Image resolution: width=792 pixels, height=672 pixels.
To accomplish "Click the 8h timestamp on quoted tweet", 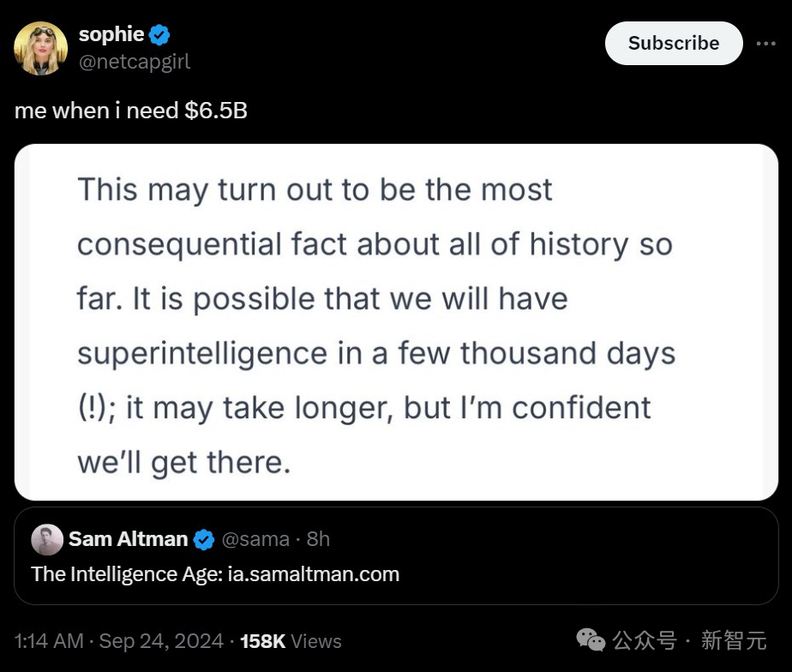I will pyautogui.click(x=318, y=539).
